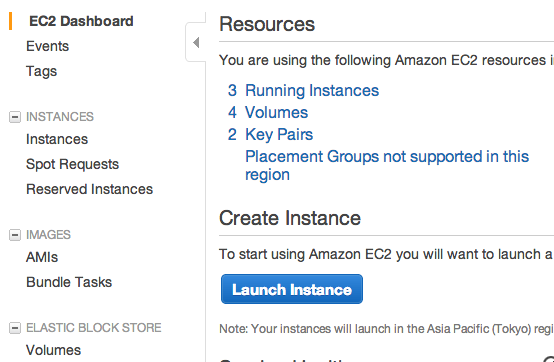The width and height of the screenshot is (554, 362).
Task: Open Reserved Instances page
Action: (x=89, y=189)
